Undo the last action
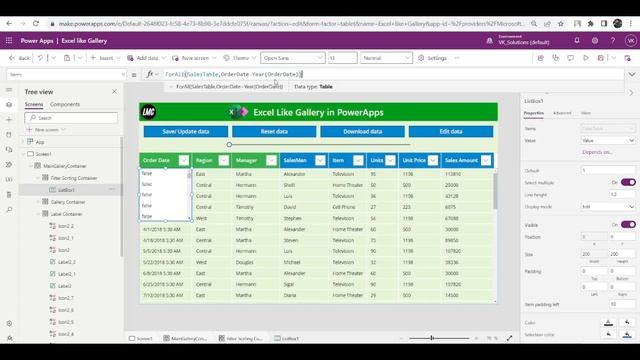The height and width of the screenshot is (360, 640). (x=40, y=58)
